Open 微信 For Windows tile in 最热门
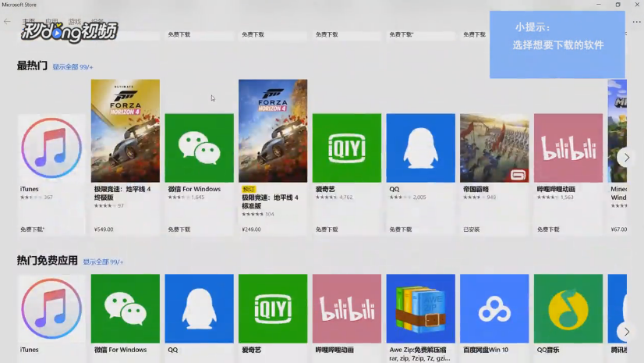The width and height of the screenshot is (644, 363). [199, 148]
